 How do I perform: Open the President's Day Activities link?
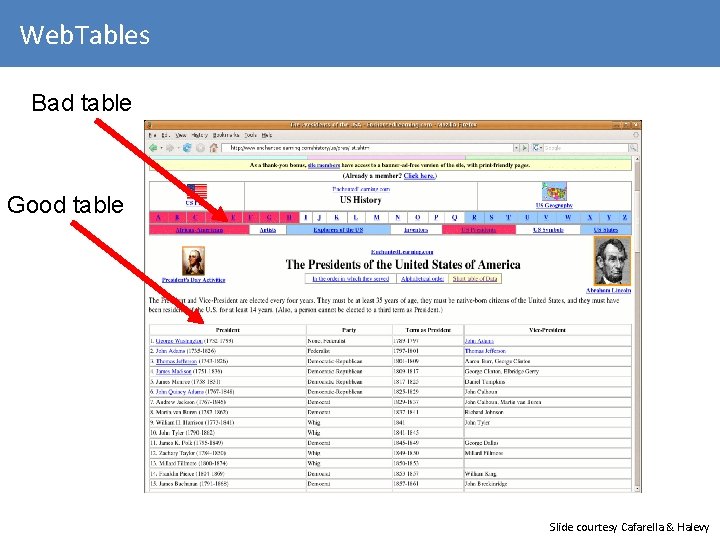[x=193, y=280]
